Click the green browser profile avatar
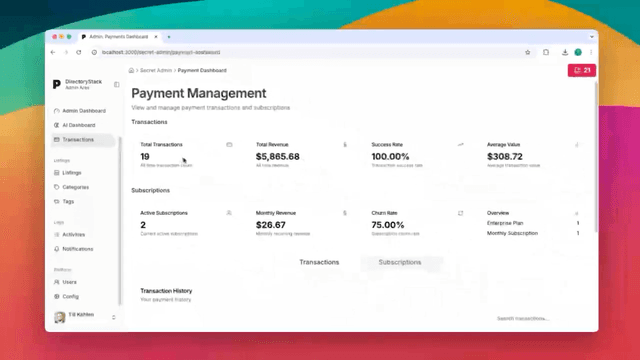 578,52
